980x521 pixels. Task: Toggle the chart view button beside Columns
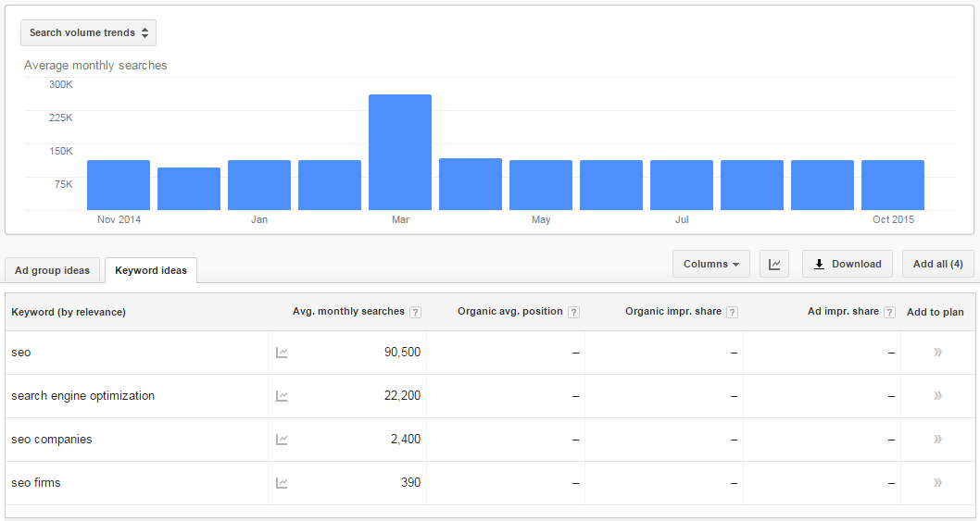(774, 264)
